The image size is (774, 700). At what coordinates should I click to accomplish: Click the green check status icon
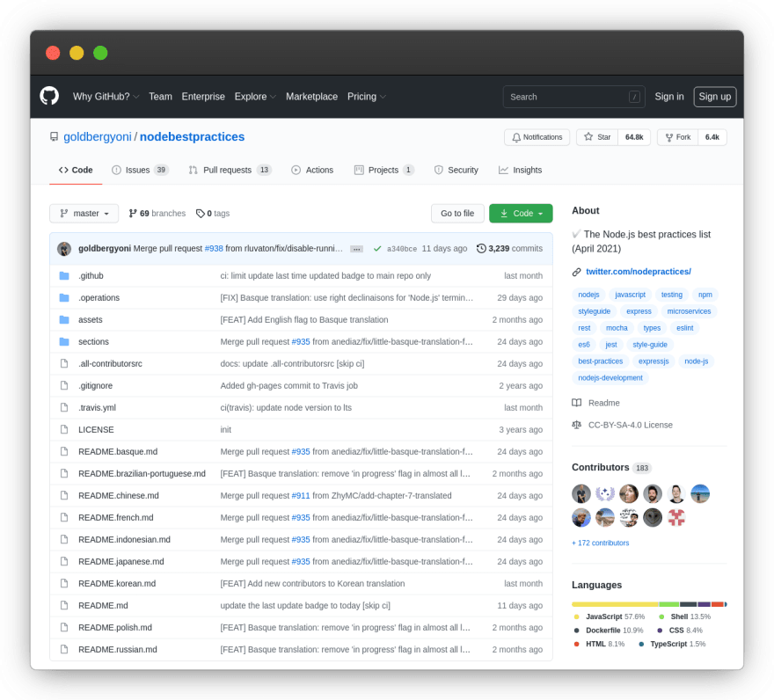coord(377,248)
